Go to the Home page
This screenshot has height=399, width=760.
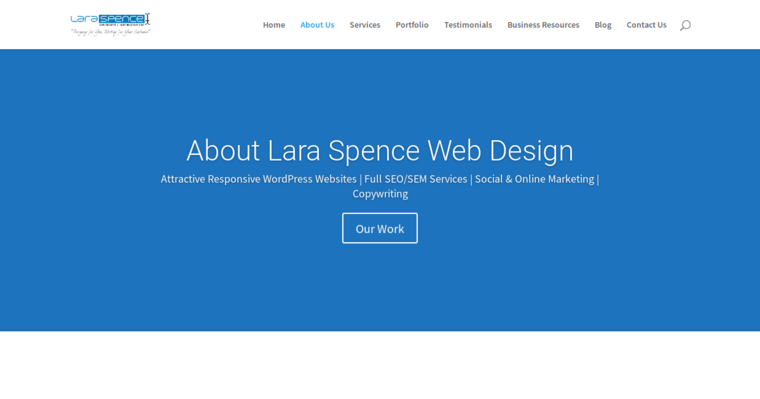click(274, 25)
